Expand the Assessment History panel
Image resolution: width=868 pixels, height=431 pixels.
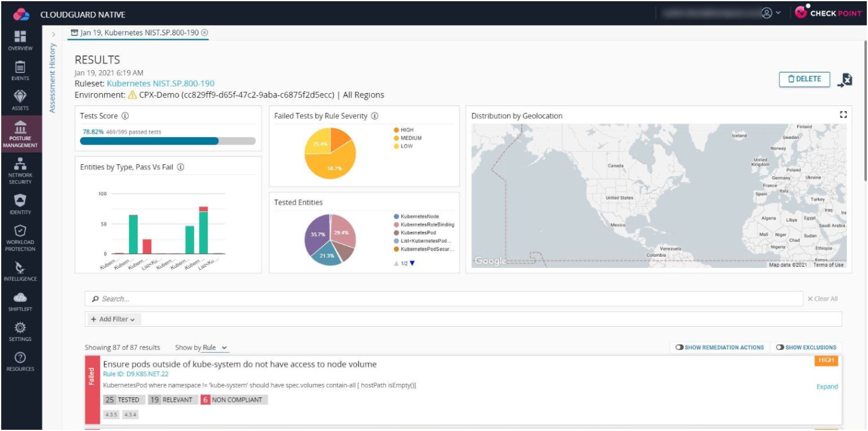tap(53, 35)
